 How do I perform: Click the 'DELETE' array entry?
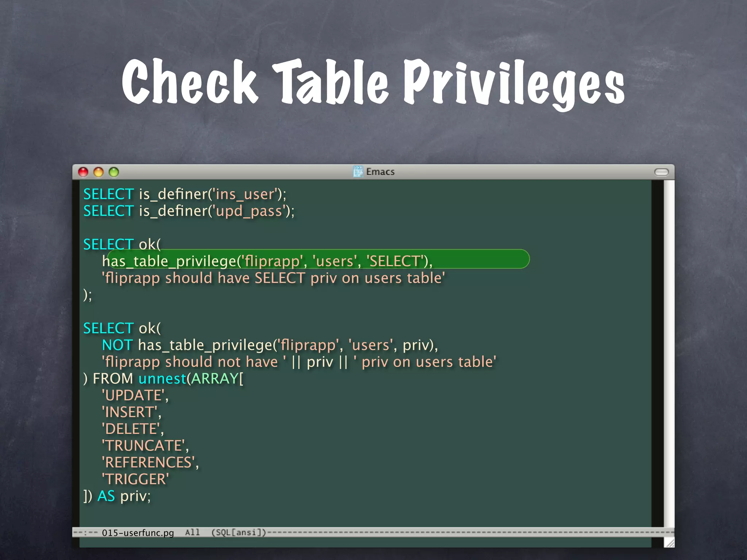pyautogui.click(x=133, y=429)
